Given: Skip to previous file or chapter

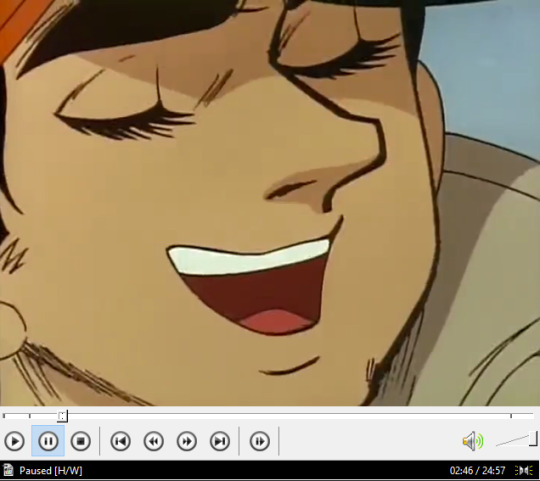Looking at the screenshot, I should click(121, 441).
